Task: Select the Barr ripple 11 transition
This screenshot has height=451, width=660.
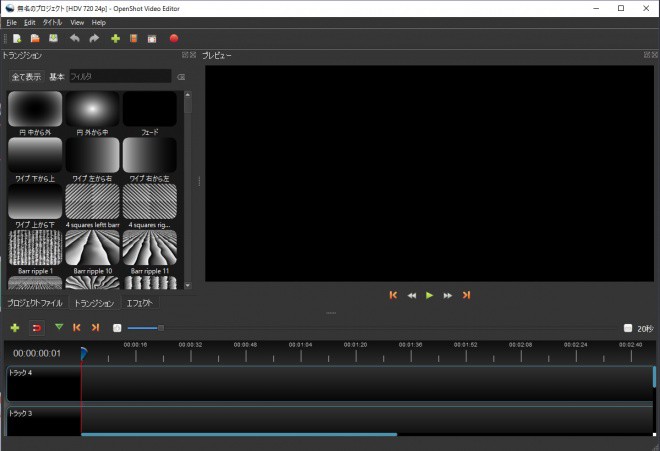Action: pos(150,248)
